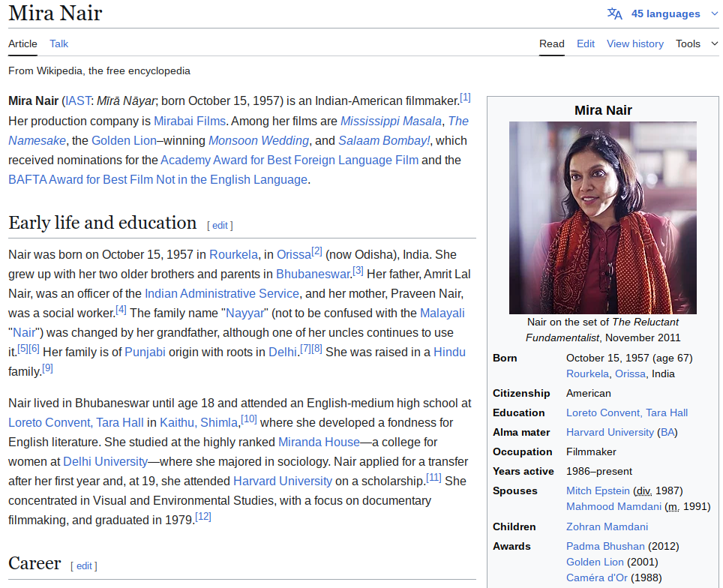Switch to the Talk tab
Screen dimensions: 723x588
pyautogui.click(x=59, y=43)
